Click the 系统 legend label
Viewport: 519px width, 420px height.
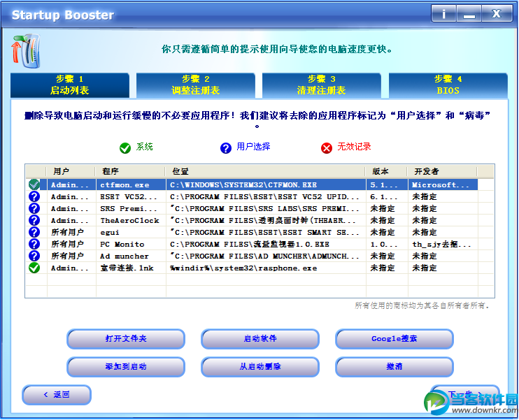[144, 147]
